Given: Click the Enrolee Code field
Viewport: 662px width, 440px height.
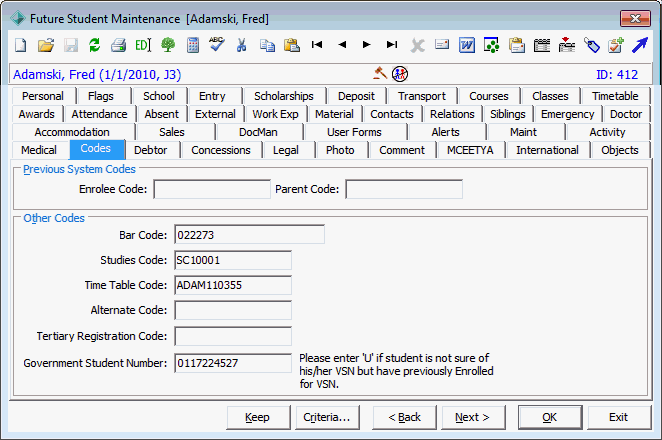Looking at the screenshot, I should click(x=212, y=189).
